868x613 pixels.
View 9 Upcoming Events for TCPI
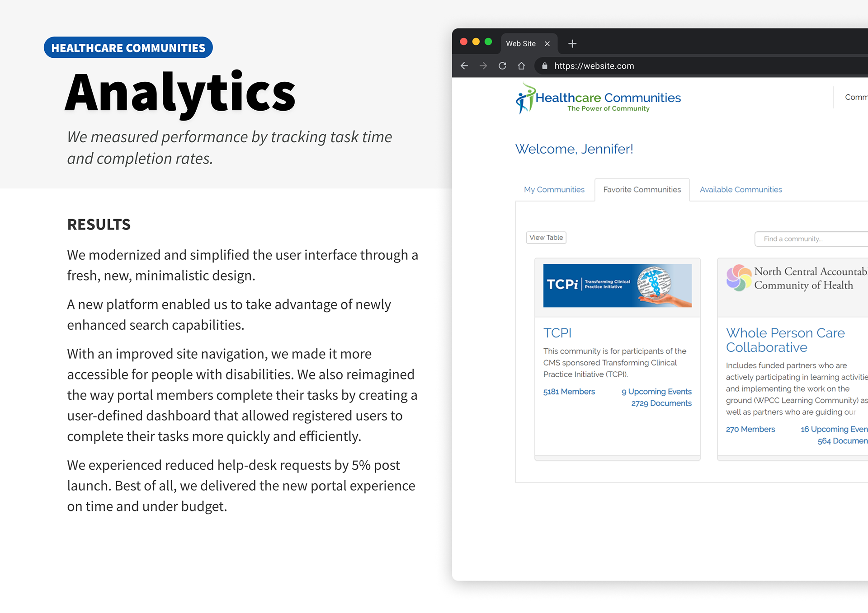pos(656,392)
